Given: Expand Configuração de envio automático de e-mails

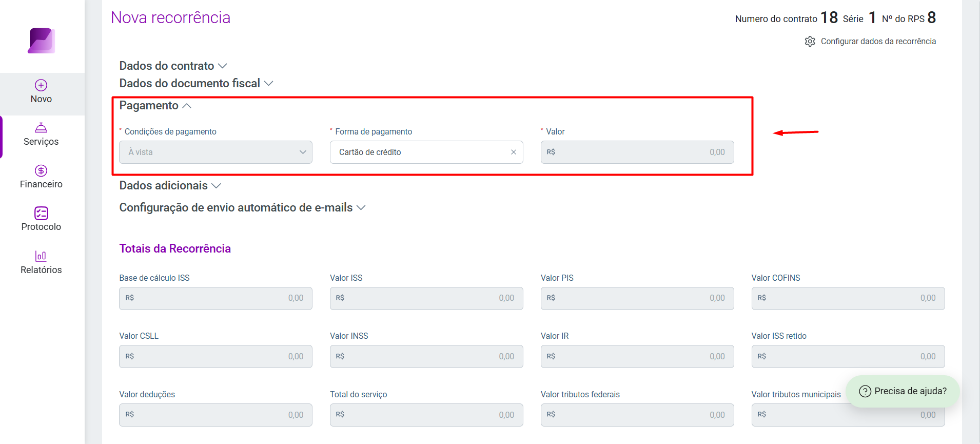Looking at the screenshot, I should [x=242, y=207].
